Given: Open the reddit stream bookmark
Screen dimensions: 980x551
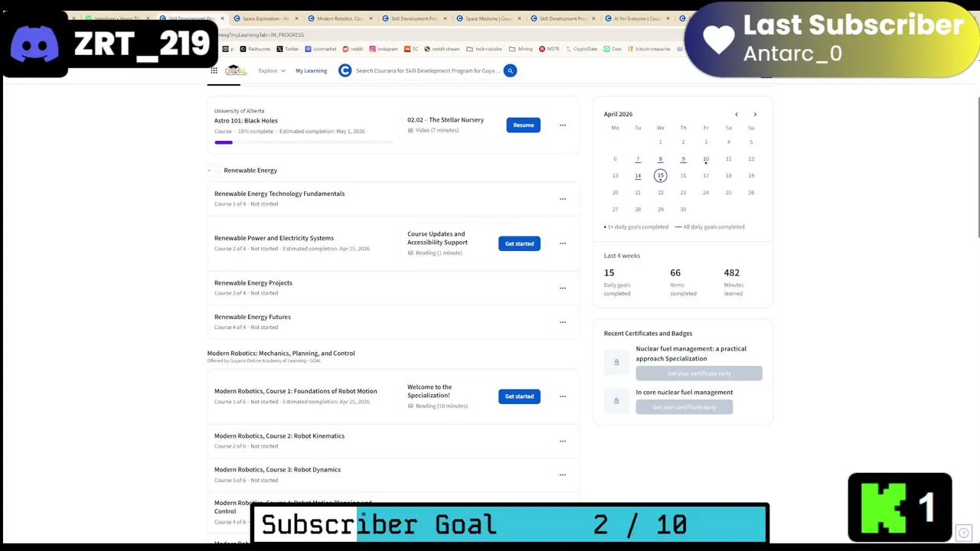Looking at the screenshot, I should tap(443, 49).
